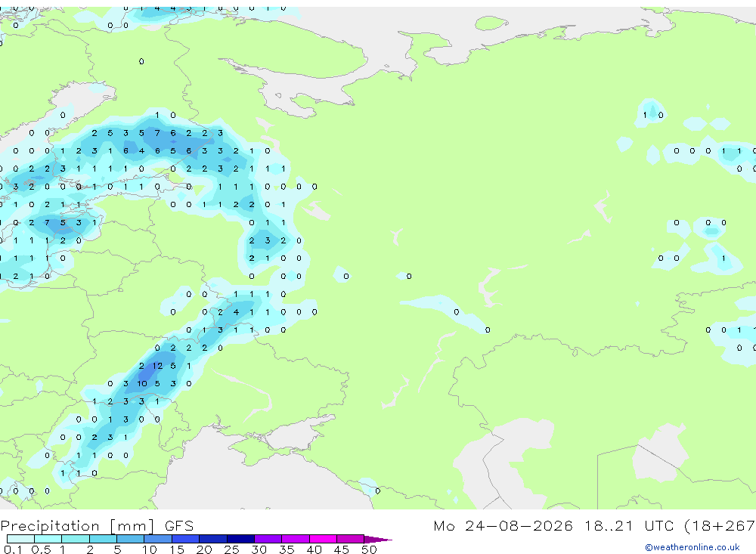
Task: Select the 30–35 mm purple legend swatch
Action: tap(268, 539)
